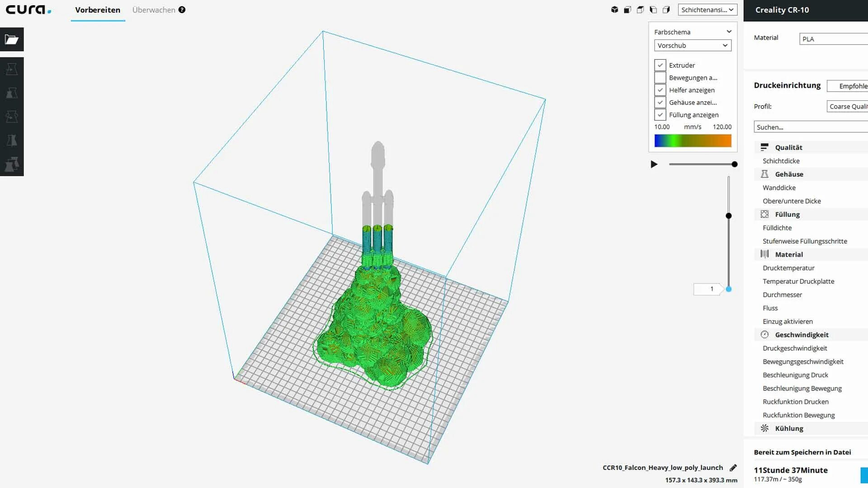Open the Vorschub color scheme dropdown
Screen dimensions: 868x488
pyautogui.click(x=692, y=45)
